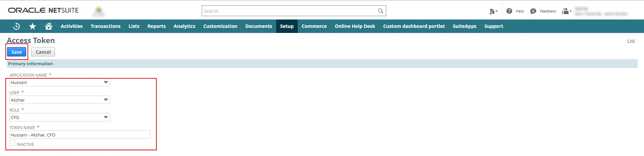The height and width of the screenshot is (156, 644).
Task: Click the Token Name text field
Action: tap(80, 135)
